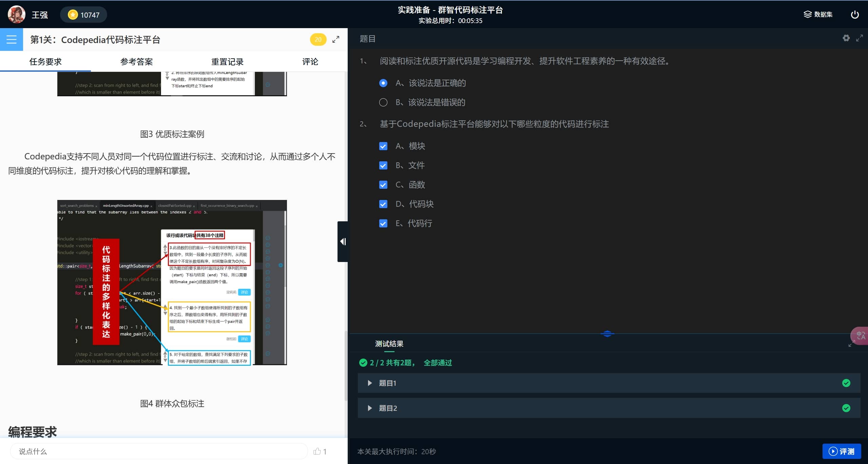Open the 图4 群体众包标注 screenshot image
The height and width of the screenshot is (464, 868).
tap(172, 282)
